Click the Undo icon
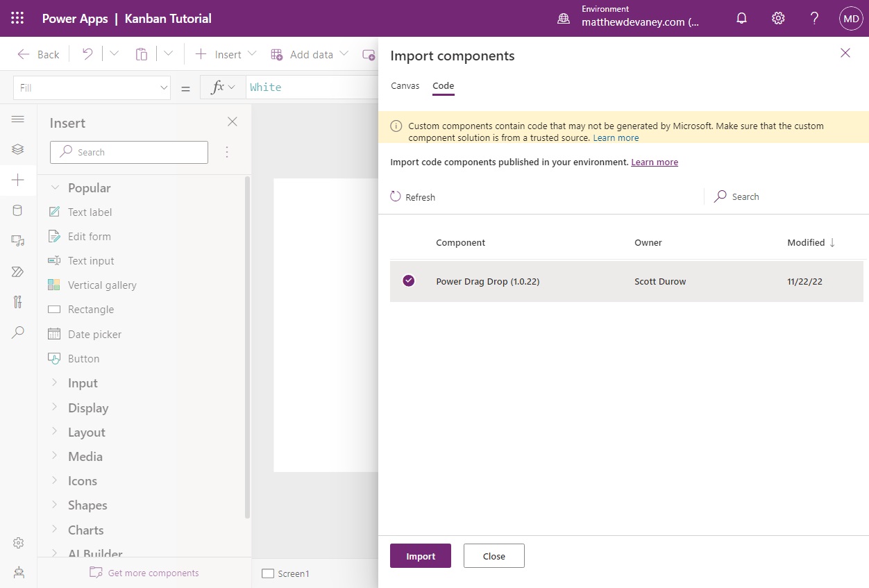The width and height of the screenshot is (869, 588). [86, 53]
